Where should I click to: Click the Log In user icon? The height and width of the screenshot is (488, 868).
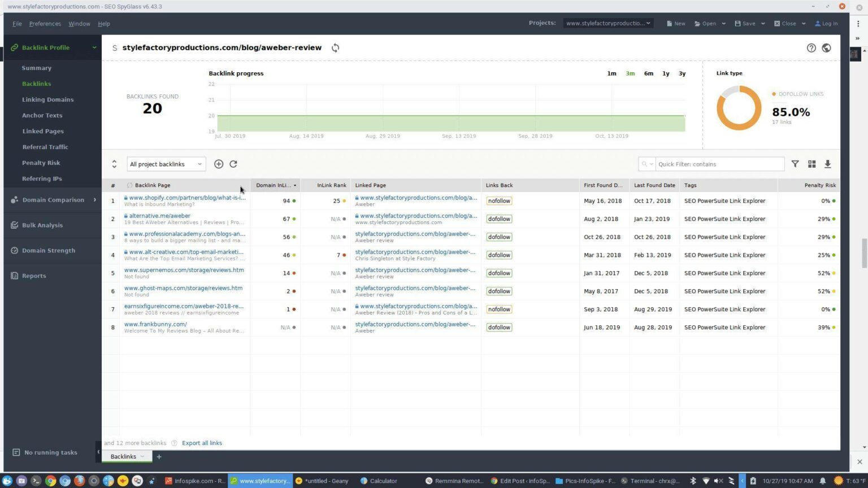click(x=818, y=24)
